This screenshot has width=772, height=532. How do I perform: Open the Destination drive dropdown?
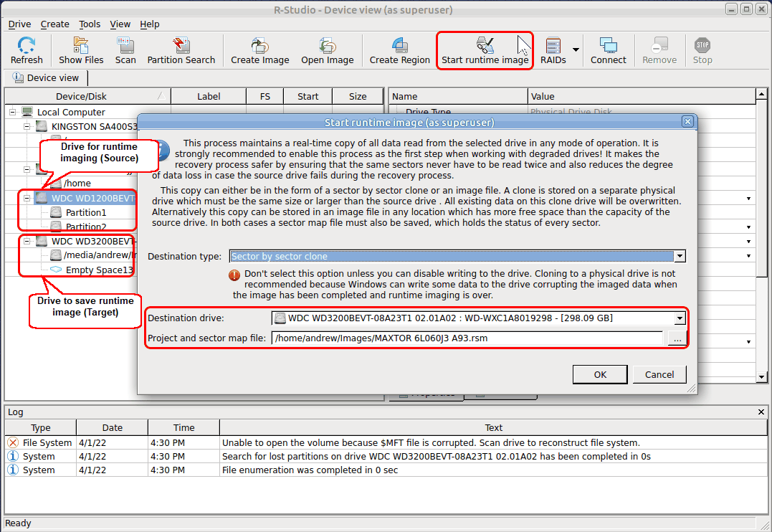point(680,318)
